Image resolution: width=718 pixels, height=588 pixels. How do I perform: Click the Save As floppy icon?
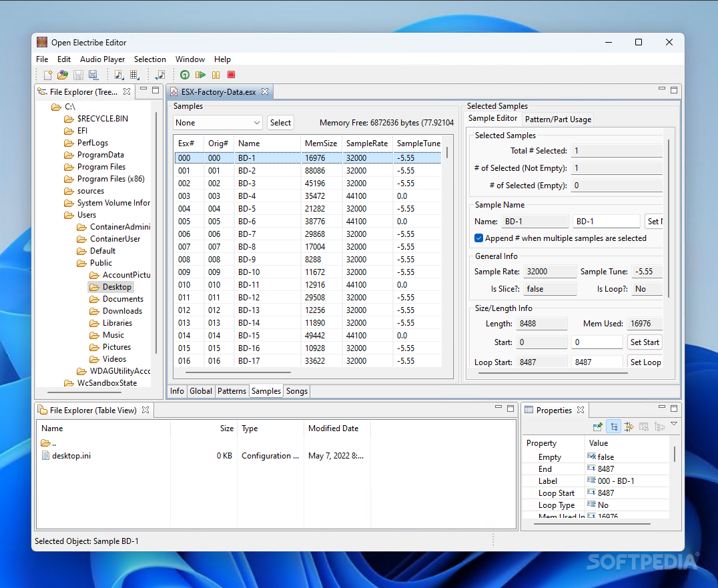(93, 75)
